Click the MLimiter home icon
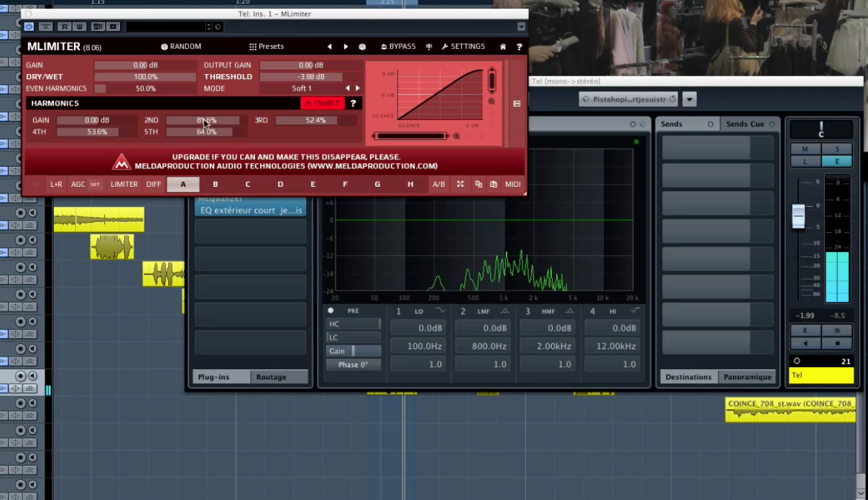 (x=503, y=47)
